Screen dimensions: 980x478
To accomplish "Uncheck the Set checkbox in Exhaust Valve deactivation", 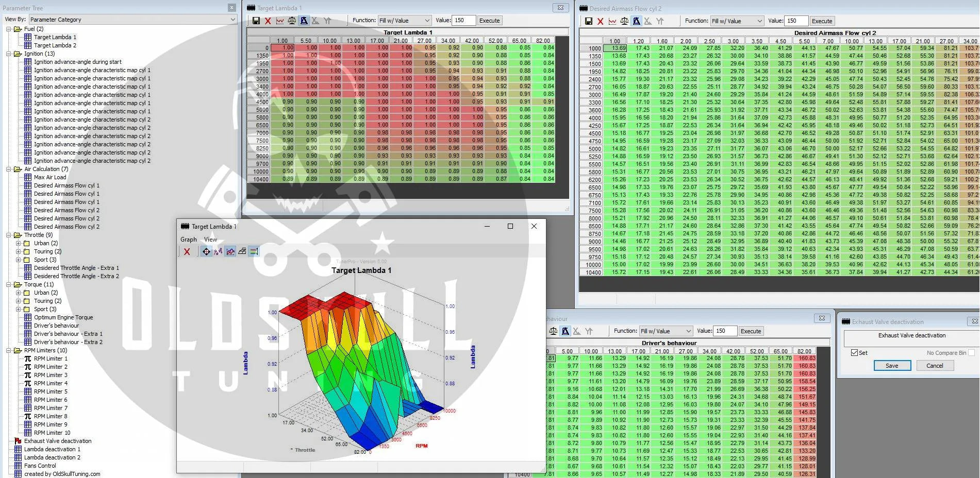I will (x=854, y=353).
